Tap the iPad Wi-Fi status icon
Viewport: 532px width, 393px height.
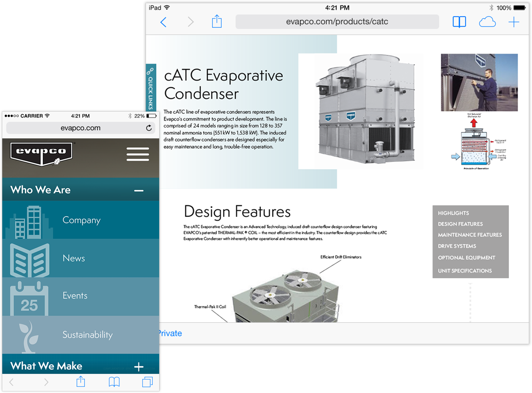(x=167, y=8)
